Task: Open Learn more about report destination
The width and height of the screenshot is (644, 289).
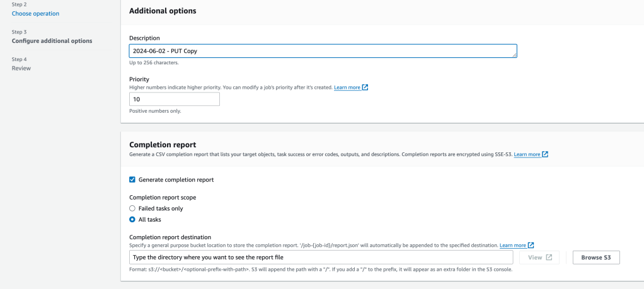Action: tap(513, 245)
